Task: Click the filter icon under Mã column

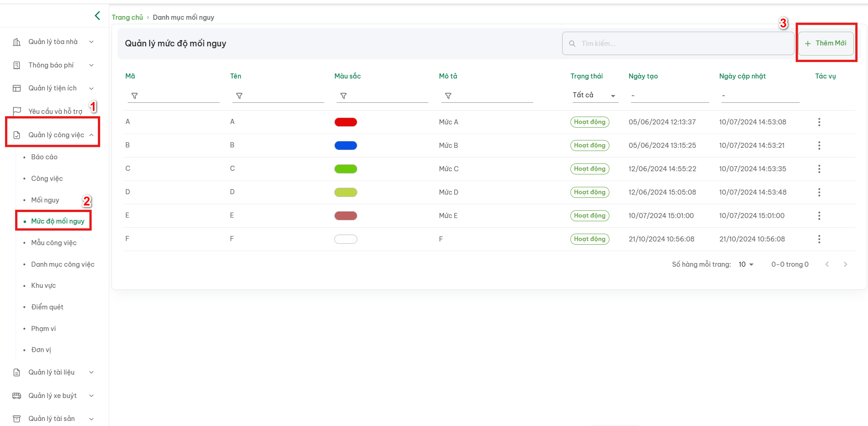Action: pos(135,96)
